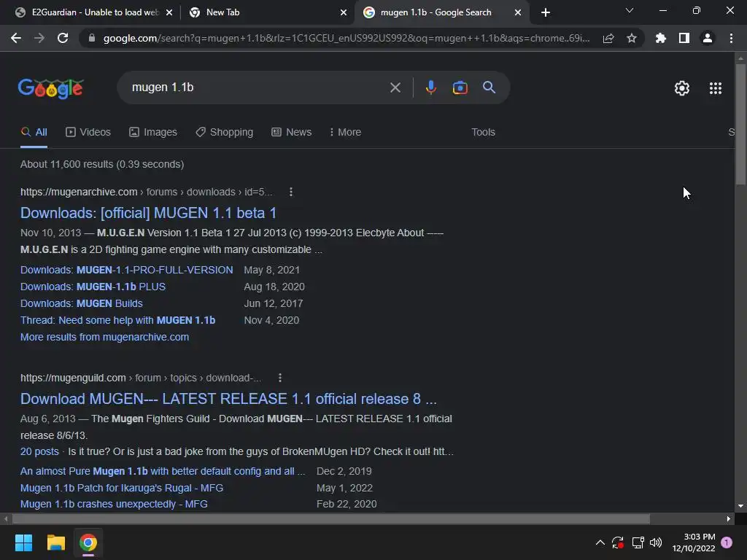Open File Explorer from taskbar
Viewport: 747px width, 560px height.
pos(55,542)
